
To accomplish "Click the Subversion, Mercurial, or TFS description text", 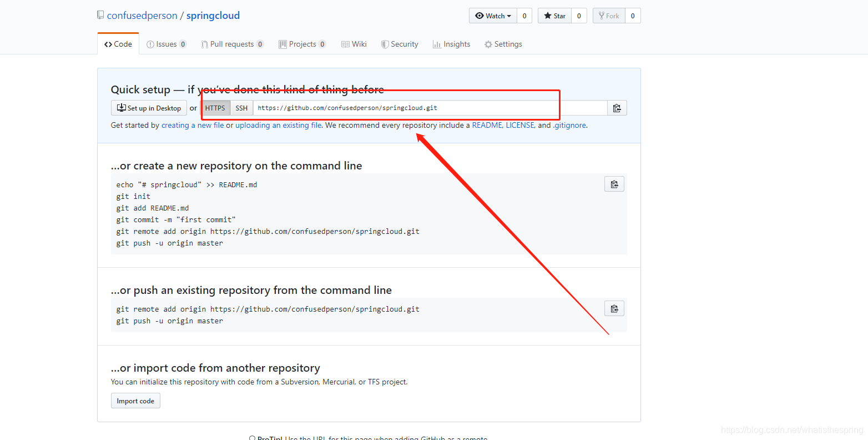I will pos(259,382).
